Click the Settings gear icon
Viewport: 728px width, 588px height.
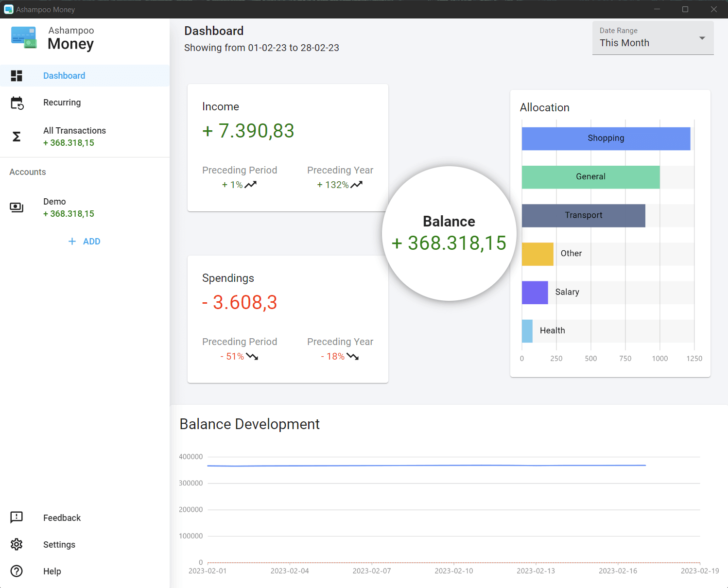(x=17, y=544)
